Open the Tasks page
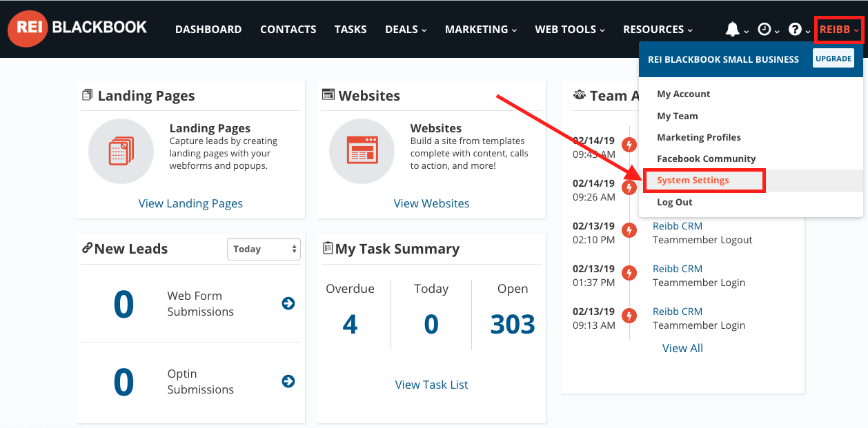The image size is (868, 428). click(351, 29)
